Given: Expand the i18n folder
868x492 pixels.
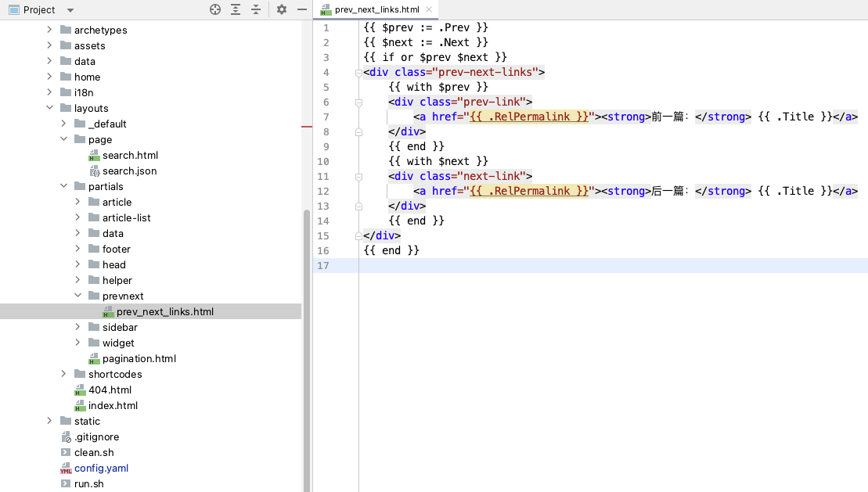Looking at the screenshot, I should tap(49, 92).
